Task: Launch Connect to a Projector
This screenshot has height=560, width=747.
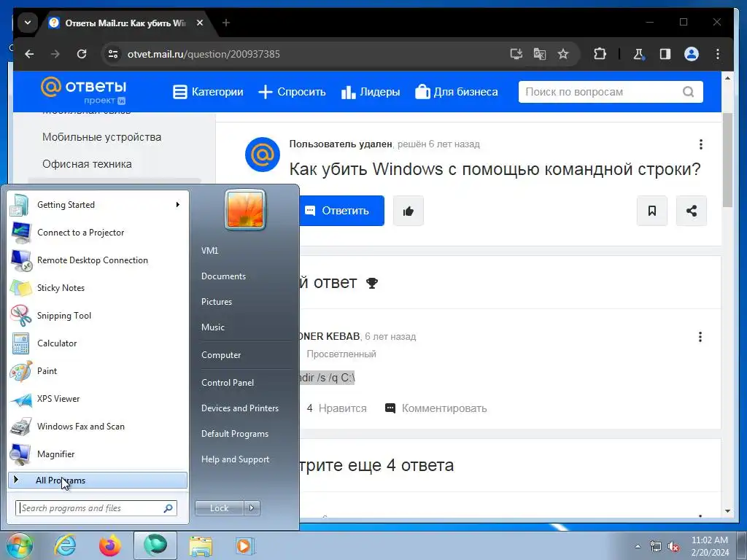Action: click(98, 233)
